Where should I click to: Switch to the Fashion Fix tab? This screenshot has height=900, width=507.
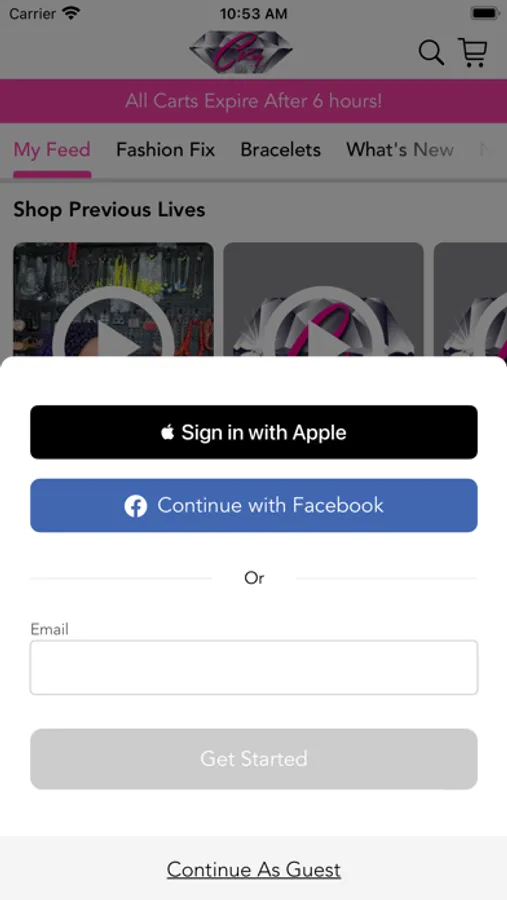(x=165, y=150)
